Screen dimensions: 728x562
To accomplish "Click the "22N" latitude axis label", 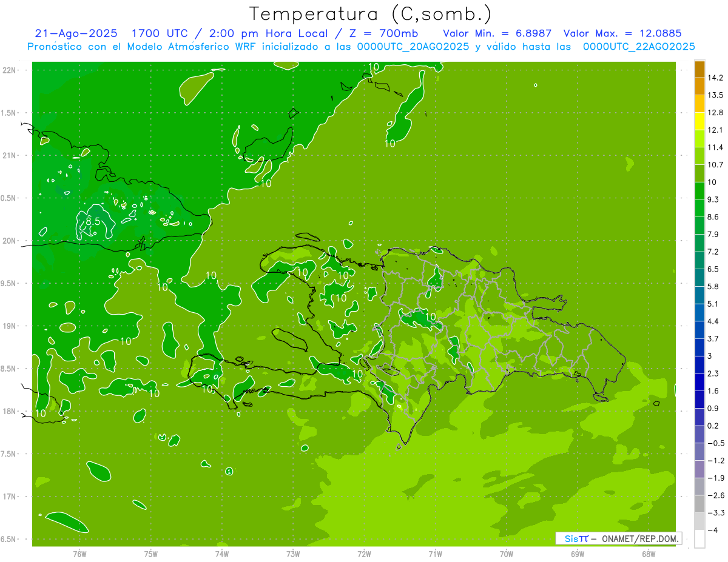I will (x=9, y=70).
